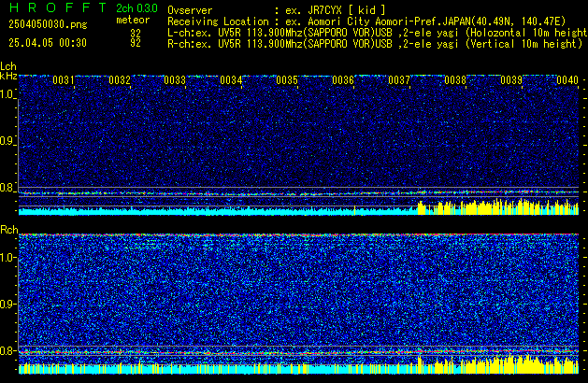Click time marker 0037

(x=399, y=80)
